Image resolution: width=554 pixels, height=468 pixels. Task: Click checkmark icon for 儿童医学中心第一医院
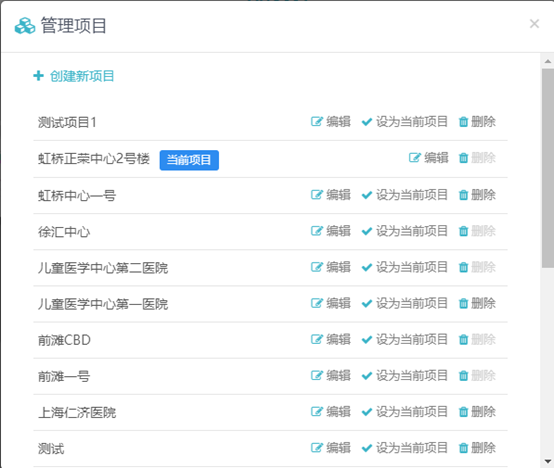[x=367, y=303]
